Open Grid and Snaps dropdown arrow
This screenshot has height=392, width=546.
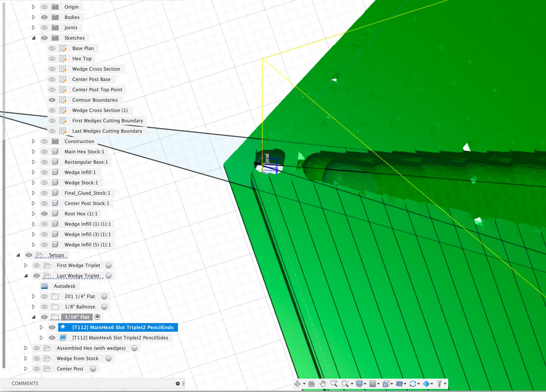point(378,384)
